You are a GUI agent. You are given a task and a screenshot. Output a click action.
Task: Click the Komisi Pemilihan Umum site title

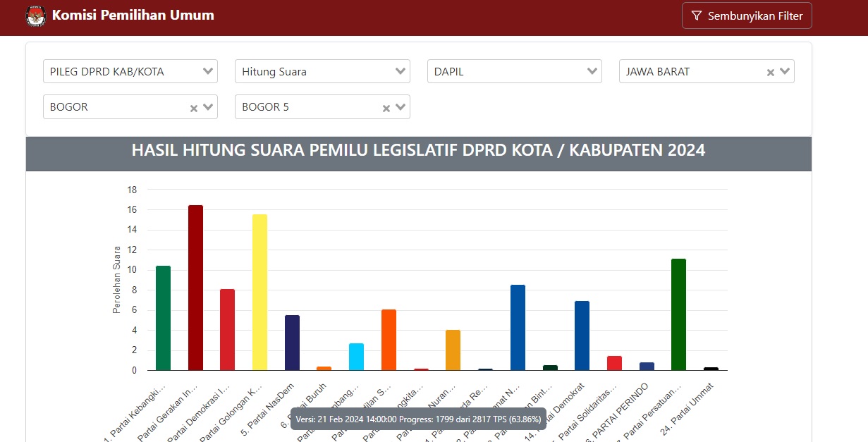tap(133, 15)
